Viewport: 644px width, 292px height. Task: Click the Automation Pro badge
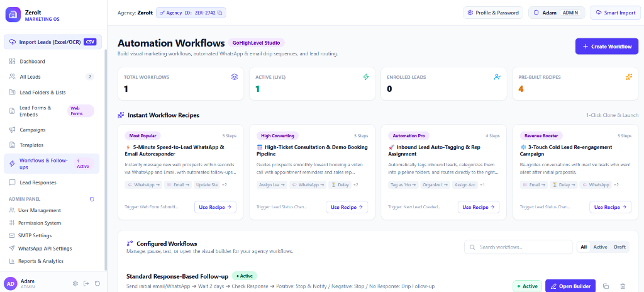[x=409, y=136]
